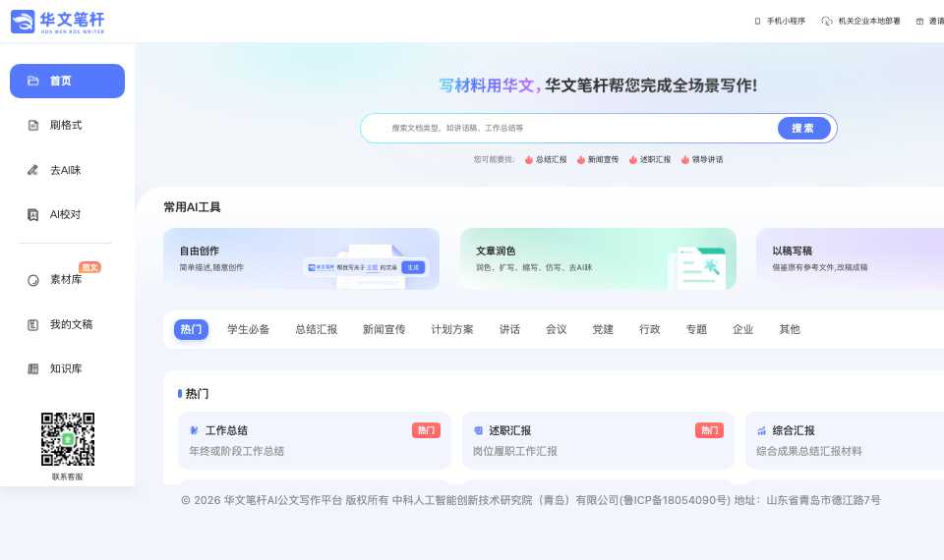
Task: Click the blue 搜索 button
Action: (x=803, y=128)
